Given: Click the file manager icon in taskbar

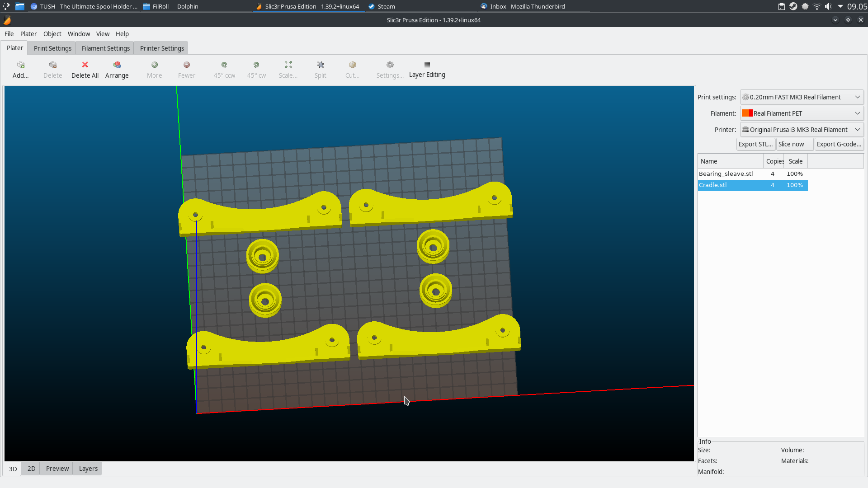Looking at the screenshot, I should pyautogui.click(x=20, y=6).
